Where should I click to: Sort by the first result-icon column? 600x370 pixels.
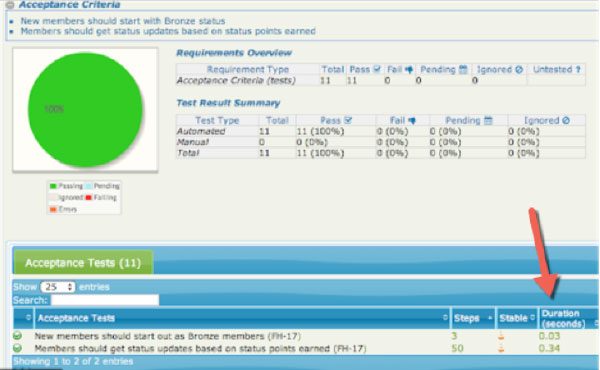(28, 318)
